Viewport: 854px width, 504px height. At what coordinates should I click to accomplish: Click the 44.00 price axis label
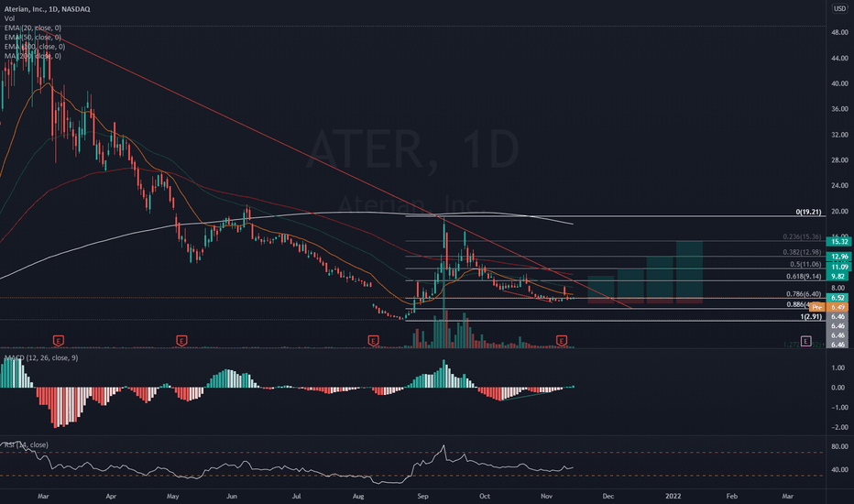click(x=839, y=59)
